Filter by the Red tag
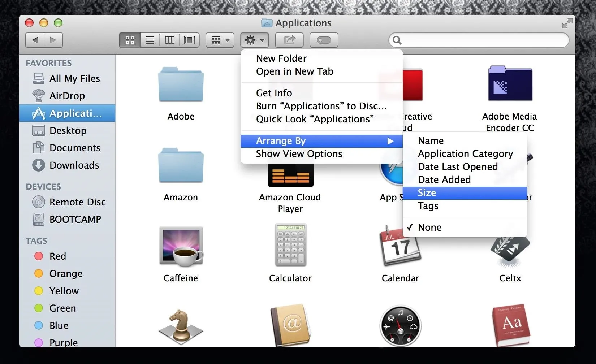The height and width of the screenshot is (364, 596). pyautogui.click(x=66, y=256)
